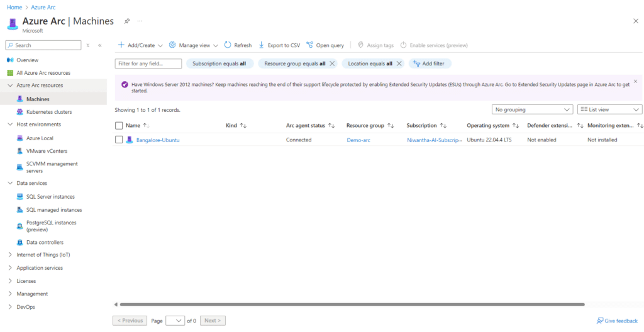Open the No grouping dropdown
This screenshot has height=332, width=644.
(532, 109)
